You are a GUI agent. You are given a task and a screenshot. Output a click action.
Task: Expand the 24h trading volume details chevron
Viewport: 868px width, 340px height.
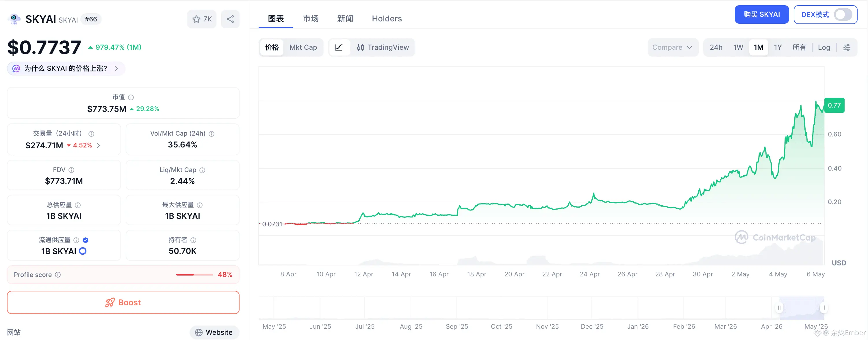tap(99, 145)
